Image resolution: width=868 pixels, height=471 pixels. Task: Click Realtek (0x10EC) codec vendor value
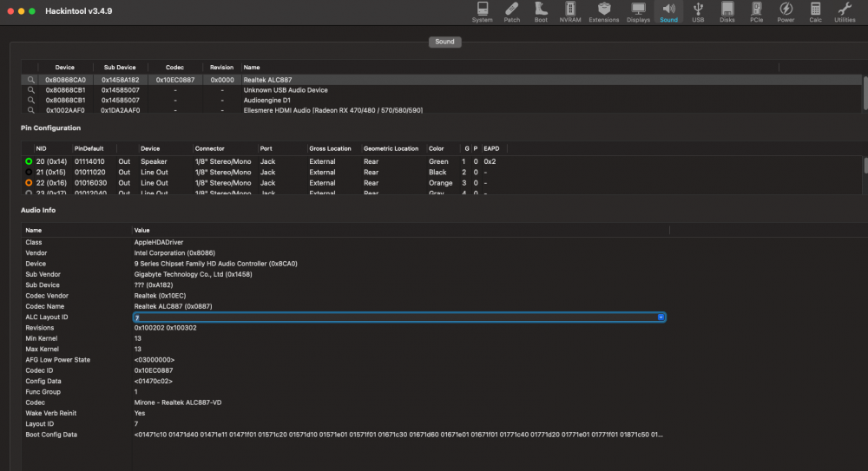[x=160, y=296]
